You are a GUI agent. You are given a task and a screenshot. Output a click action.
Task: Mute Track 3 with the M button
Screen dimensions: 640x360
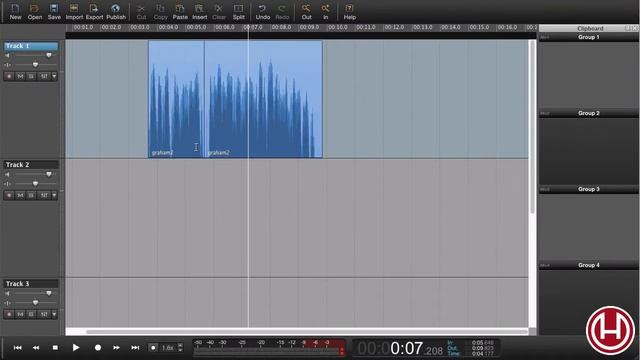[x=20, y=314]
